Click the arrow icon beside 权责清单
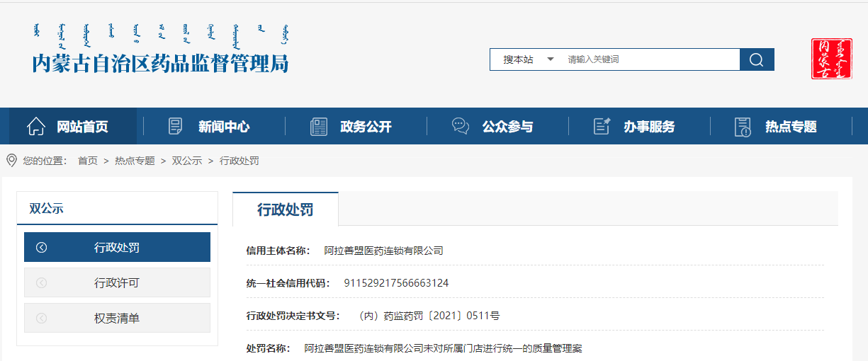The height and width of the screenshot is (361, 868). [x=41, y=318]
